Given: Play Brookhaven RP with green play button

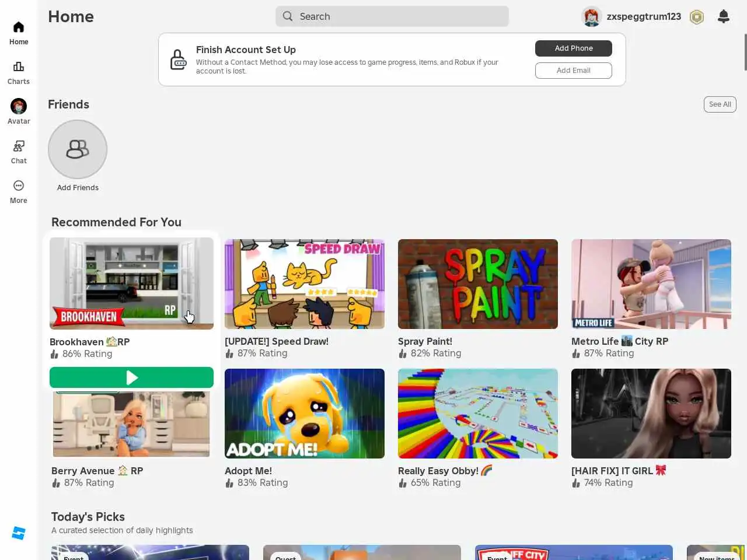Looking at the screenshot, I should click(x=131, y=377).
